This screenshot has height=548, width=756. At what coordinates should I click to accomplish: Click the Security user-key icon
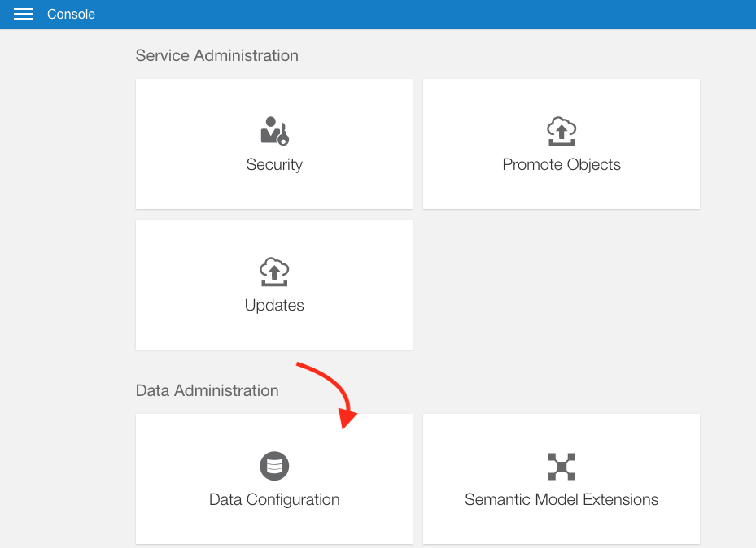274,131
